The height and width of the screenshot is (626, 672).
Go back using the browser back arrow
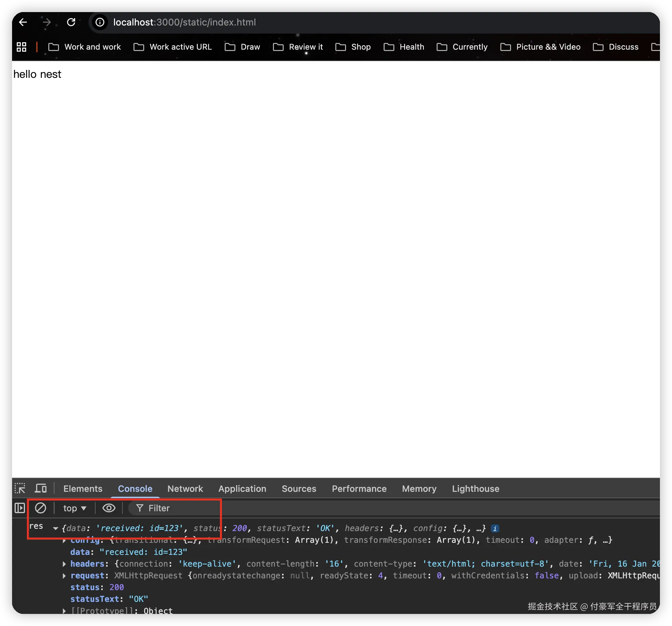(23, 22)
